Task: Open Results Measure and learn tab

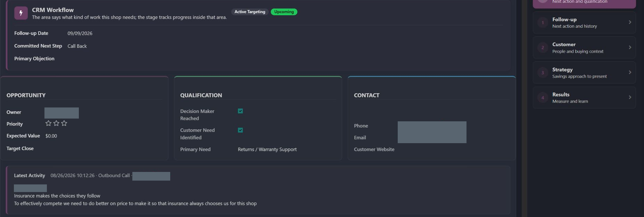Action: [584, 97]
